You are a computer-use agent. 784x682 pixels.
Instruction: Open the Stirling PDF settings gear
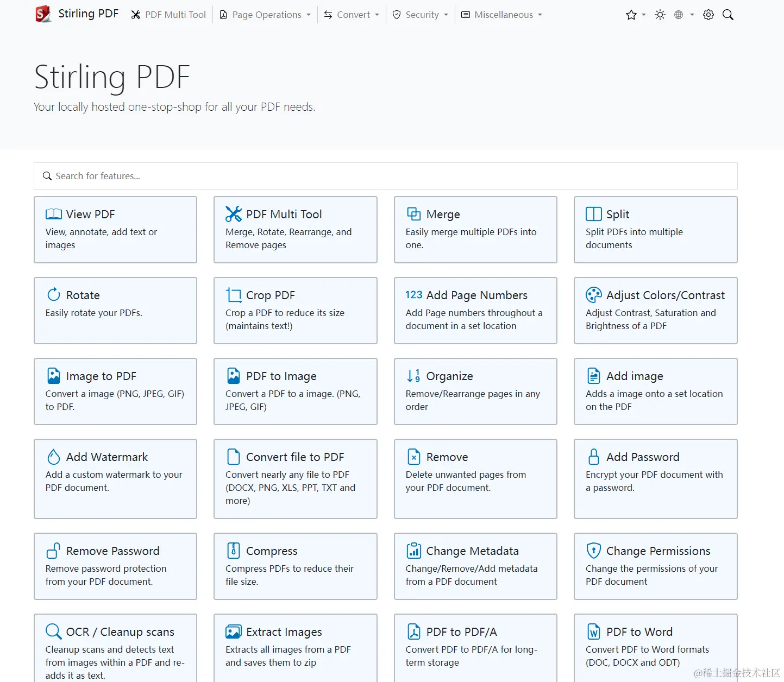point(708,15)
